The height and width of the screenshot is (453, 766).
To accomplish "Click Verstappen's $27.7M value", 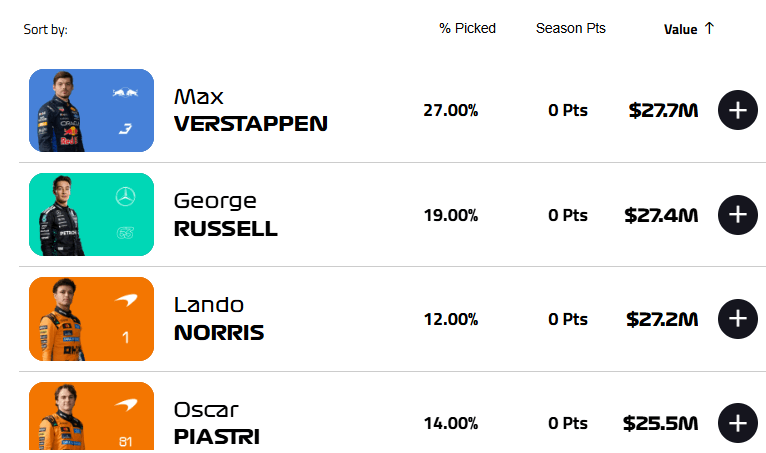I will click(663, 110).
